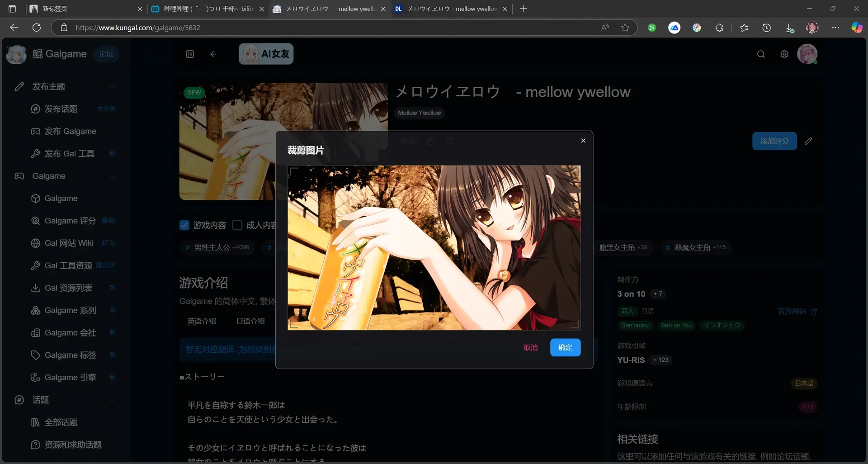Switch to 英语介绍 tab

click(x=202, y=321)
